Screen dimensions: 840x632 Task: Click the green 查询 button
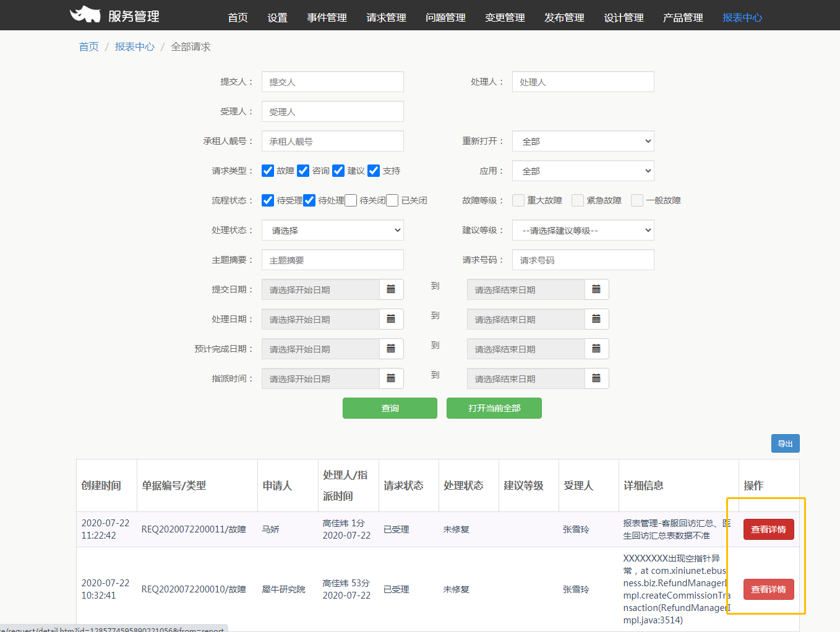point(390,408)
